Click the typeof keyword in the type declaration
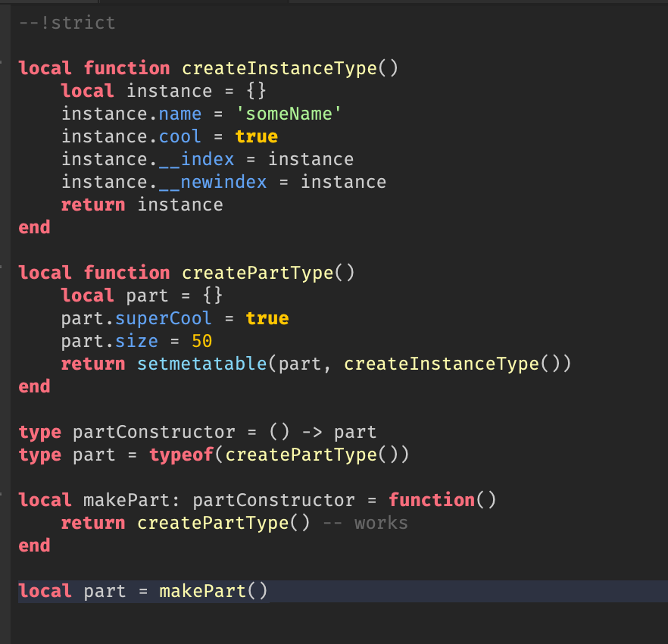The width and height of the screenshot is (668, 644). point(181,455)
